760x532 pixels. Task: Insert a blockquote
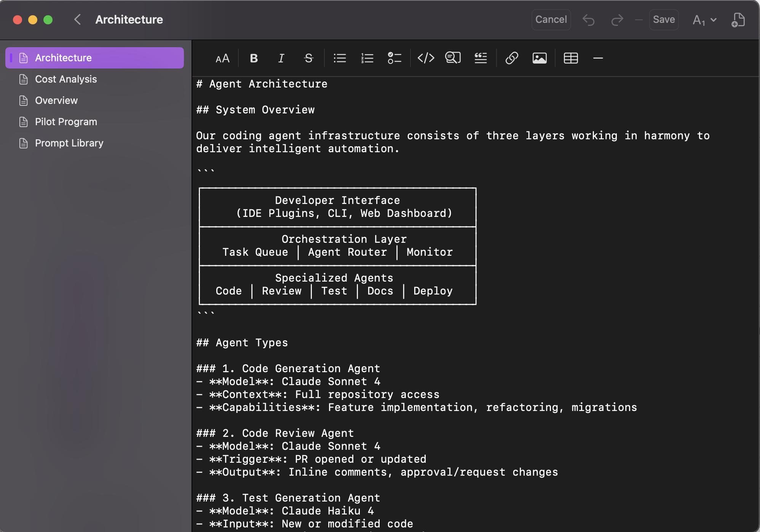(481, 58)
